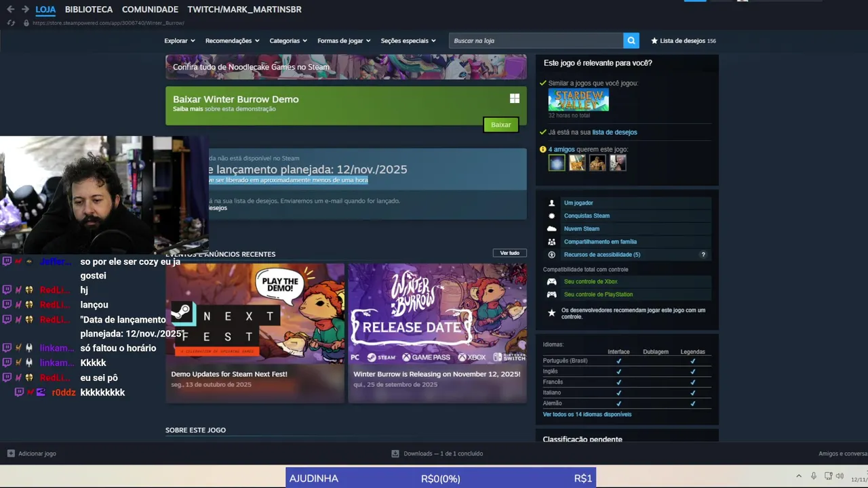Click the accessibility resources icon
Viewport: 868px width, 488px height.
[551, 254]
